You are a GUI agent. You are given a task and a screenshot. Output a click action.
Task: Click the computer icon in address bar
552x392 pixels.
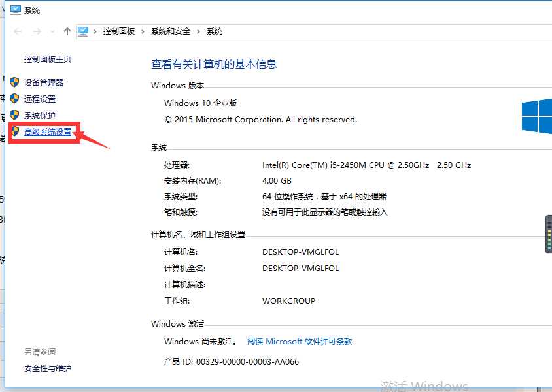[x=83, y=31]
